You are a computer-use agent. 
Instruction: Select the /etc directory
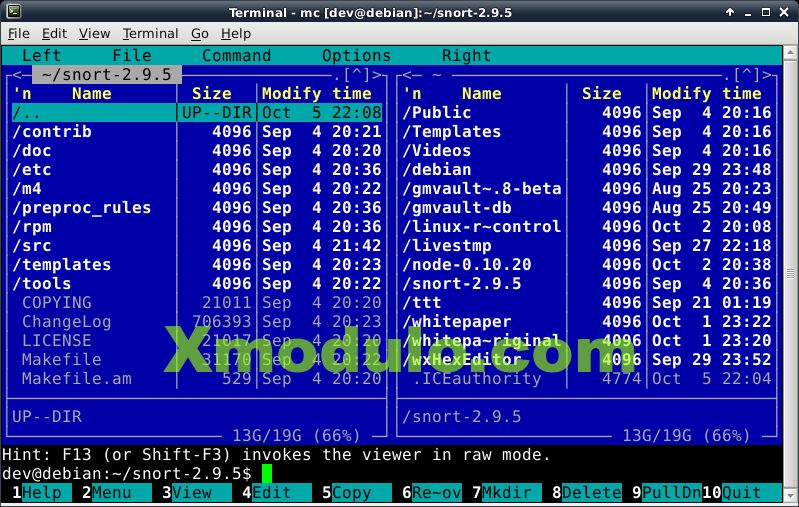tap(197, 169)
